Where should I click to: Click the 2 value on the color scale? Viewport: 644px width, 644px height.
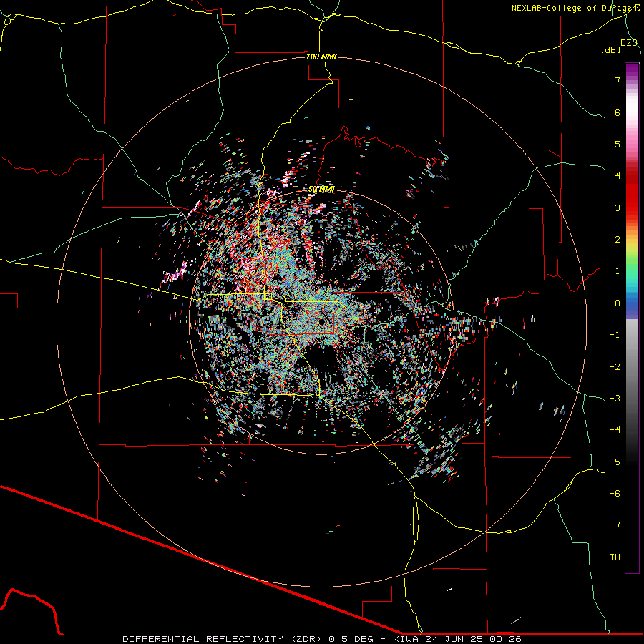pyautogui.click(x=618, y=240)
